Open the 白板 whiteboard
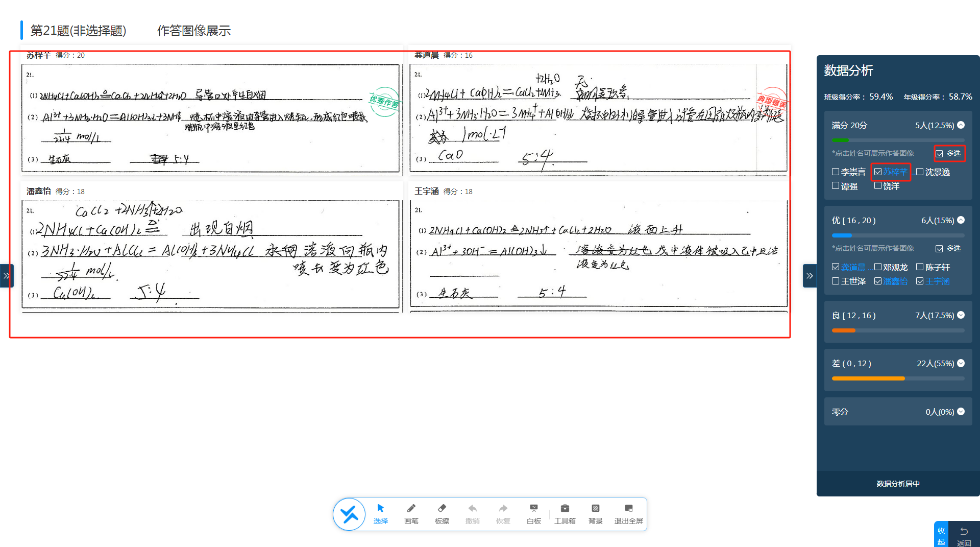The width and height of the screenshot is (980, 547). click(x=533, y=514)
